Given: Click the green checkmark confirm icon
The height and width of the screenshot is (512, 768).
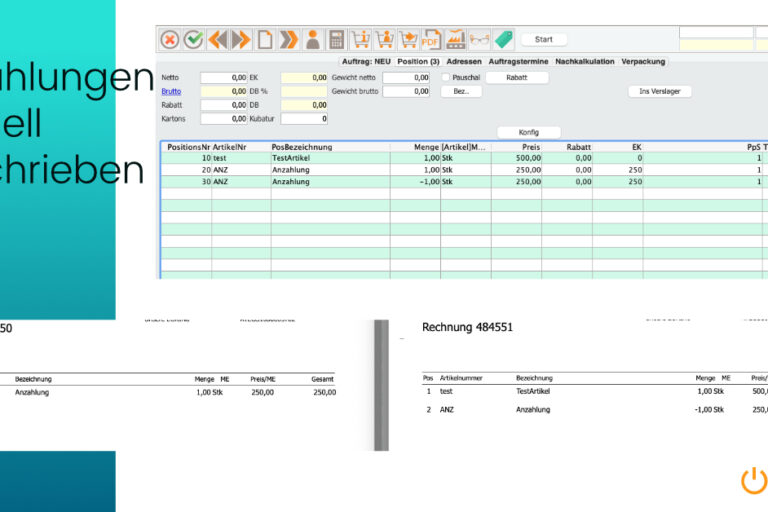Looking at the screenshot, I should coord(193,40).
